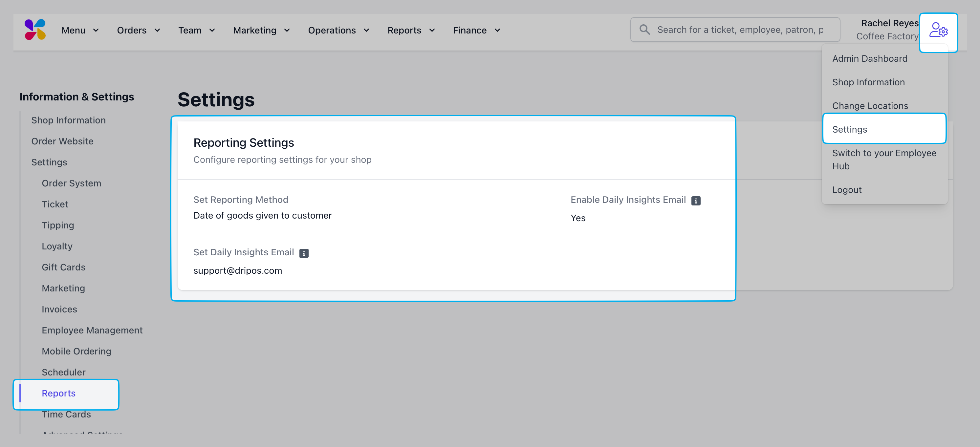Click the Order Website sidebar link
980x447 pixels.
(x=62, y=141)
